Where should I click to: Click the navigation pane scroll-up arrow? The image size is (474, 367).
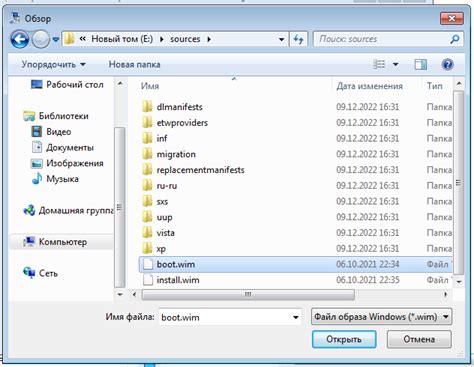click(x=120, y=83)
